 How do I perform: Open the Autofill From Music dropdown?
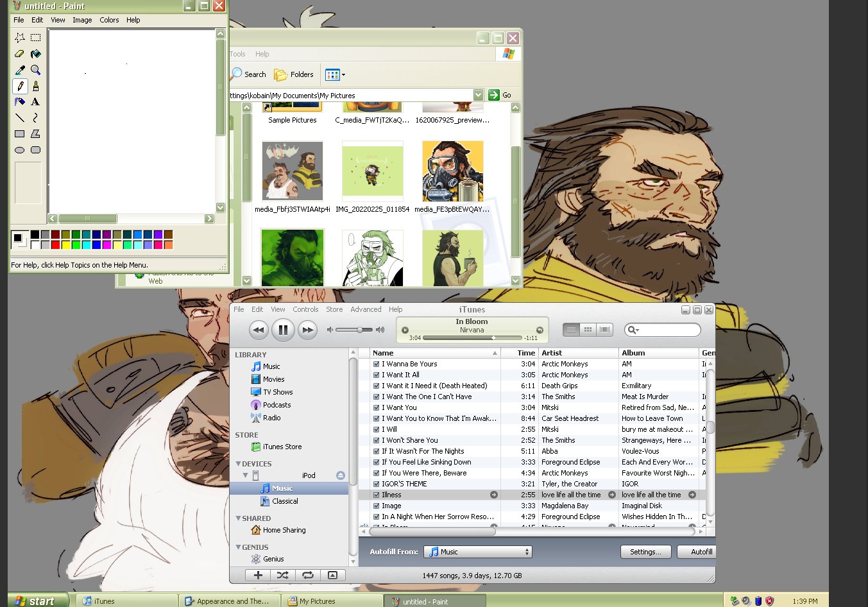[x=479, y=552]
